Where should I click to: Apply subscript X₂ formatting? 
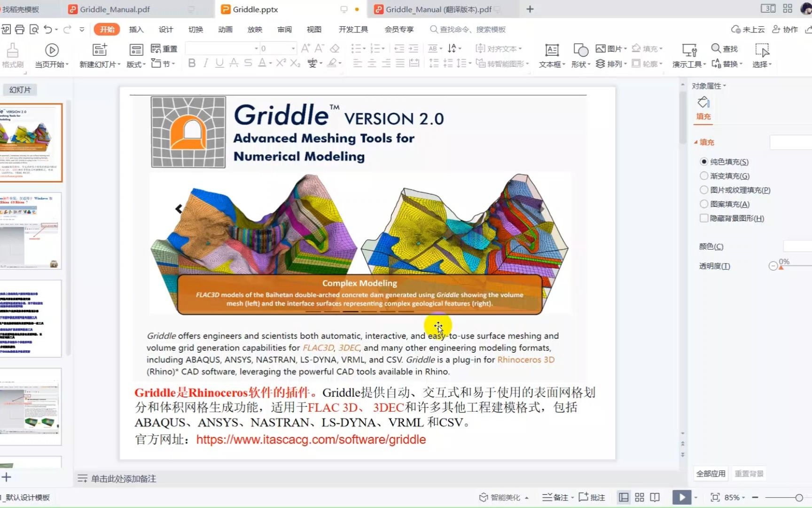tap(295, 63)
